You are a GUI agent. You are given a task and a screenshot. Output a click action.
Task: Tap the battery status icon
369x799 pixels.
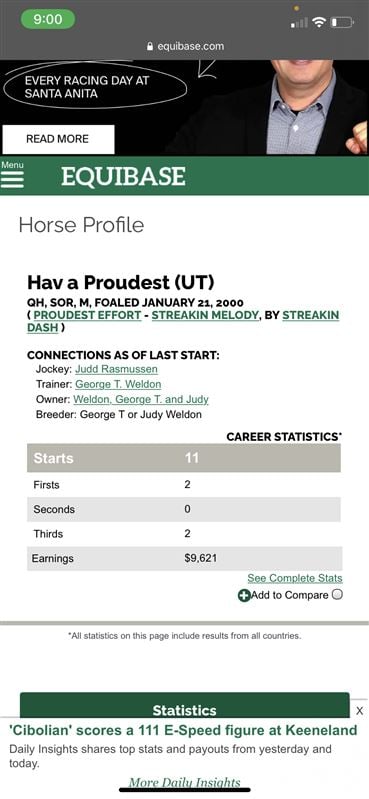click(x=342, y=22)
